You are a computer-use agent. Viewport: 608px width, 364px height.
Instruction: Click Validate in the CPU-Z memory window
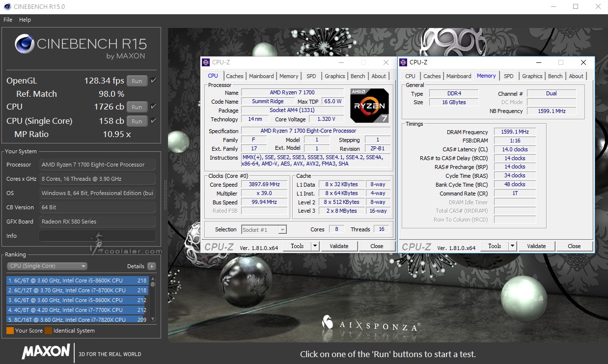[536, 246]
